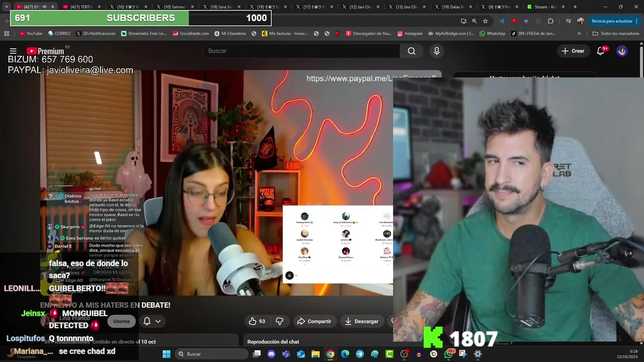Viewport: 644px width, 362px height.
Task: Click the blue sound-wave extension icon
Action: tap(502, 21)
